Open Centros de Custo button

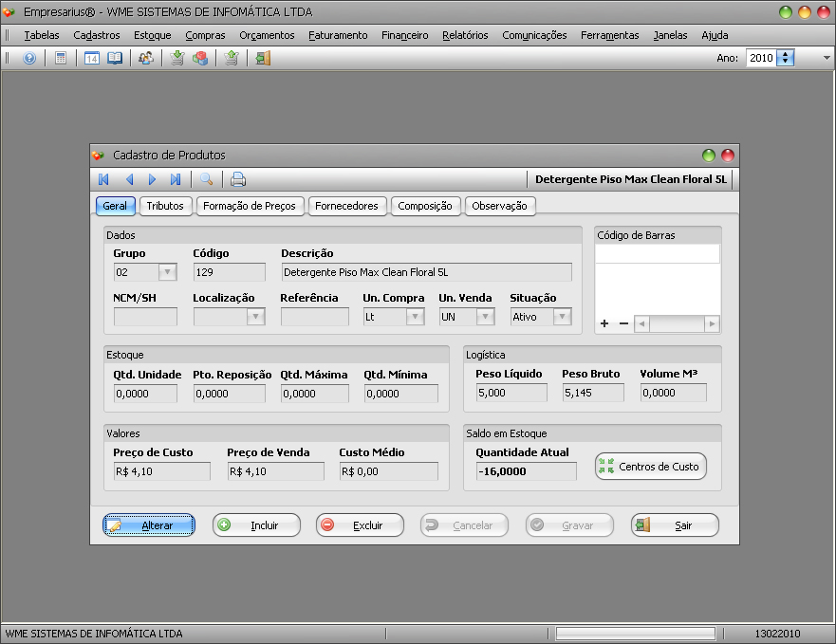point(651,467)
